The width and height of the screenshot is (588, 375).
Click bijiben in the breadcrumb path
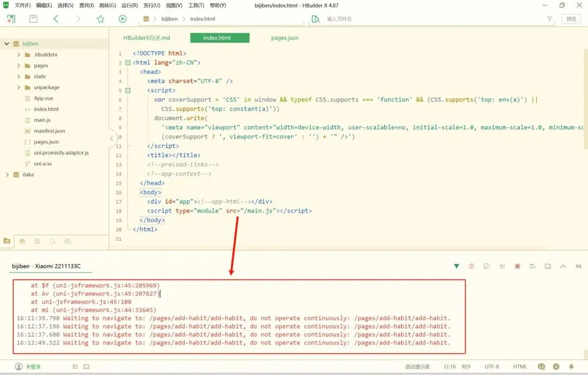(169, 19)
